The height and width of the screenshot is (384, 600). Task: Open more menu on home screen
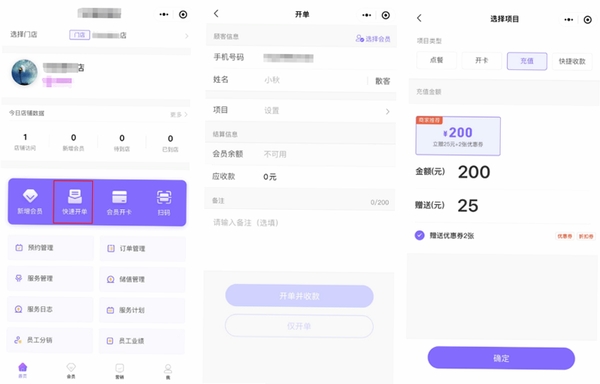pyautogui.click(x=164, y=15)
